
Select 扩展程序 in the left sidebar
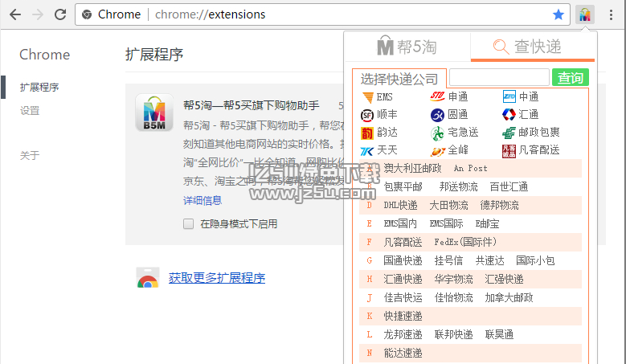[x=39, y=87]
